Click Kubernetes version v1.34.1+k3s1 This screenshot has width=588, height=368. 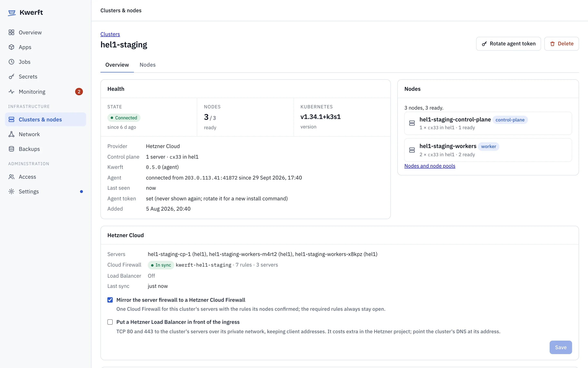pyautogui.click(x=321, y=117)
